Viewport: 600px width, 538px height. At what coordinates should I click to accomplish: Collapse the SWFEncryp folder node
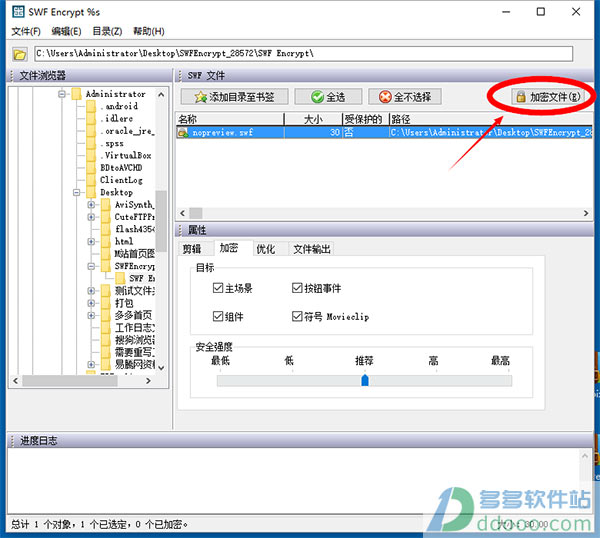pyautogui.click(x=91, y=266)
